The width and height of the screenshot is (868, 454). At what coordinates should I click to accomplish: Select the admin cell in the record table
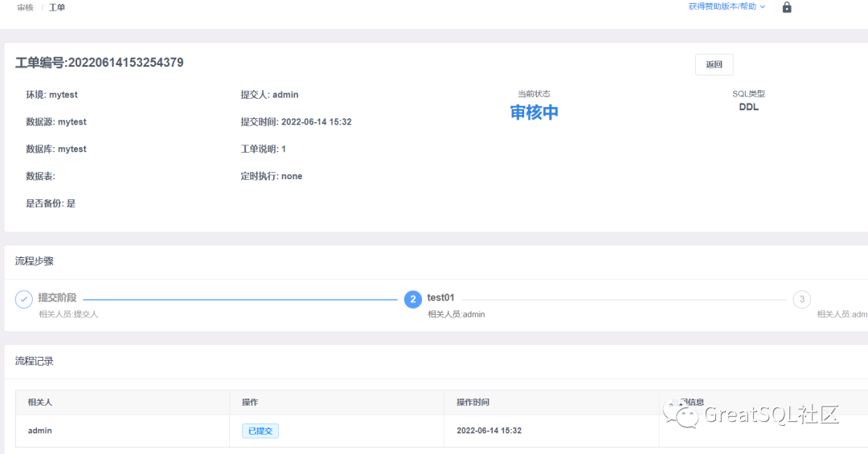40,431
